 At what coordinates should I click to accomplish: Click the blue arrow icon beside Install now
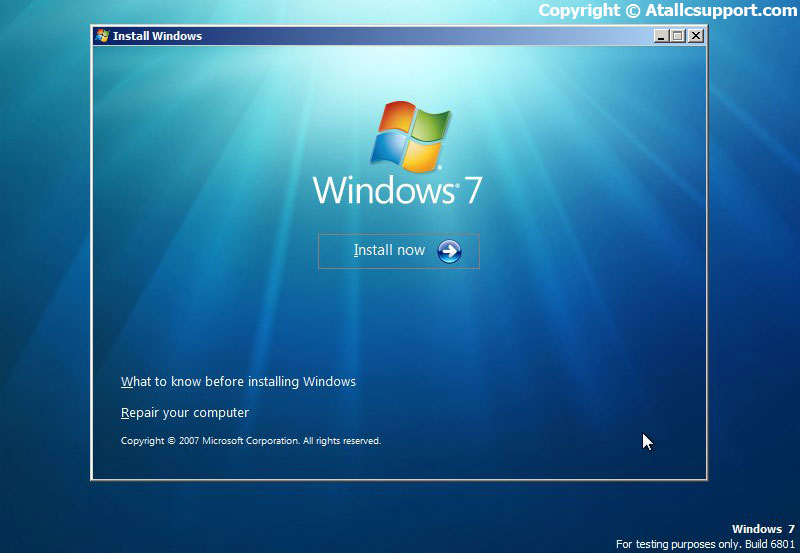tap(449, 251)
